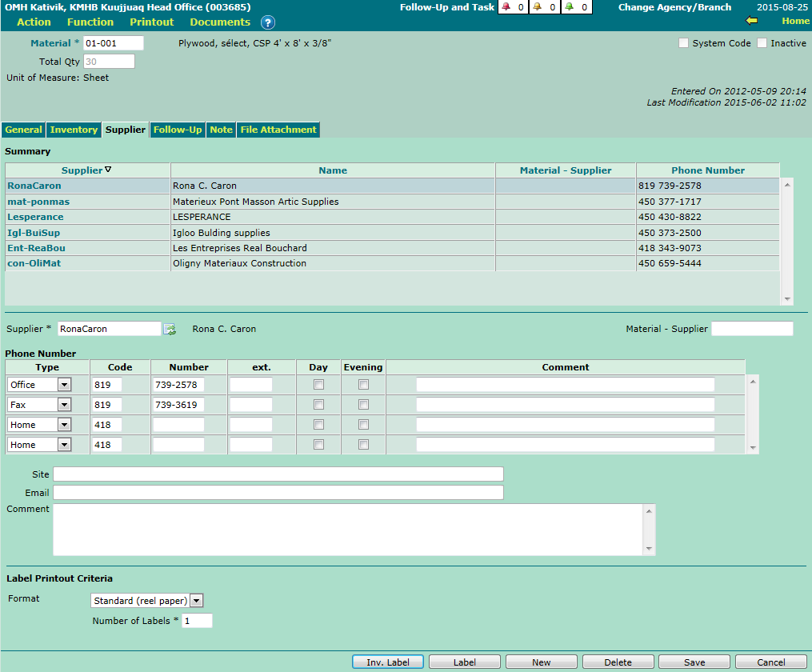Click the Office phone comment field
Viewport: 812px width, 672px height.
566,385
